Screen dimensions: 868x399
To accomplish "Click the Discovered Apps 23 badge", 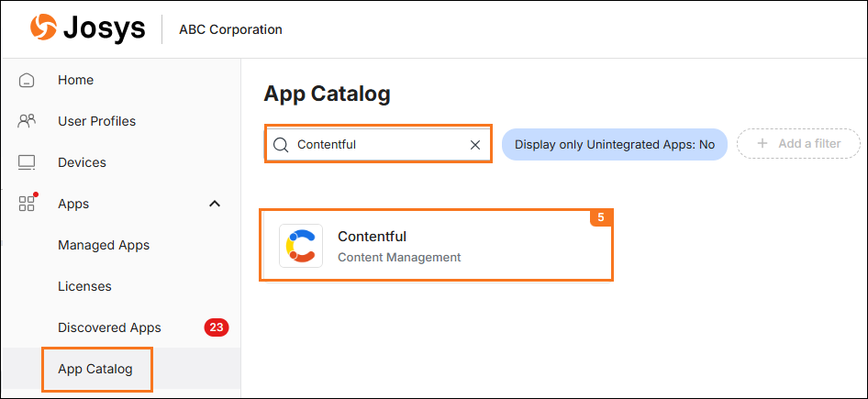I will pyautogui.click(x=216, y=327).
